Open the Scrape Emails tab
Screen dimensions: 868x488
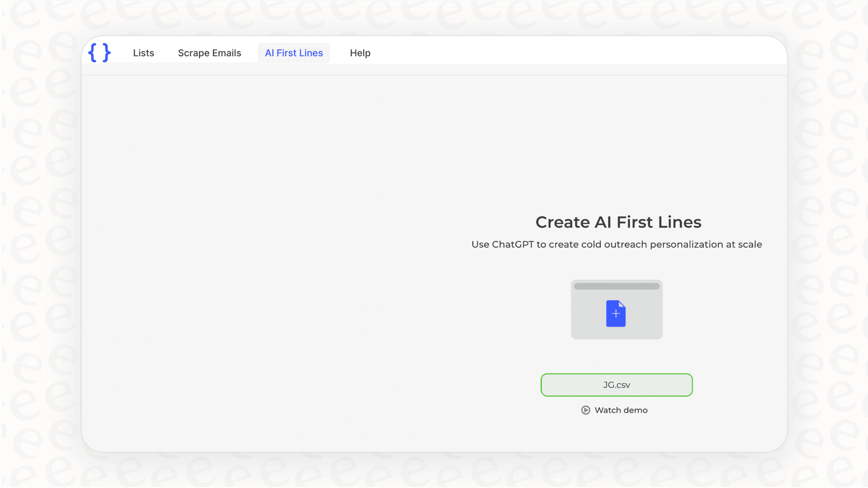click(x=209, y=53)
